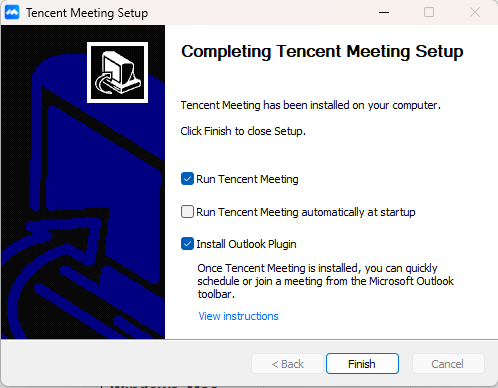The height and width of the screenshot is (388, 498).
Task: Click the 'has been installed on your computer' message
Action: (352, 105)
